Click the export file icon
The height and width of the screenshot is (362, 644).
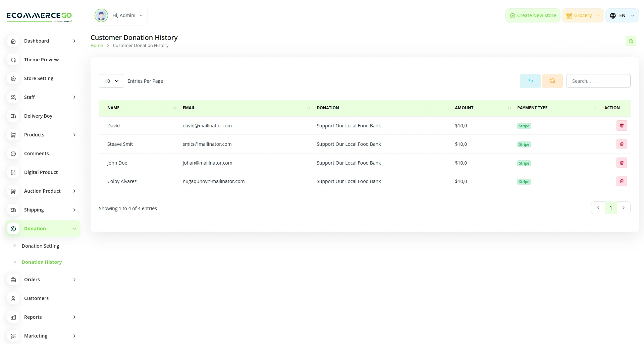pyautogui.click(x=631, y=41)
